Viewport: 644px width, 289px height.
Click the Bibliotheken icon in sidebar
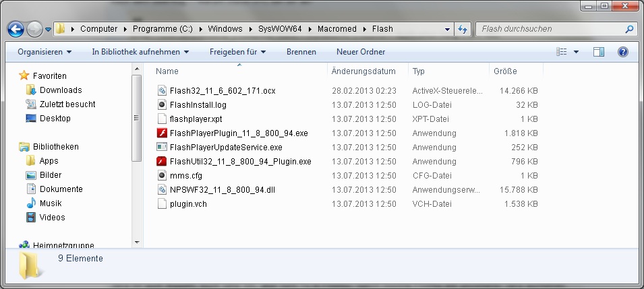pos(24,147)
